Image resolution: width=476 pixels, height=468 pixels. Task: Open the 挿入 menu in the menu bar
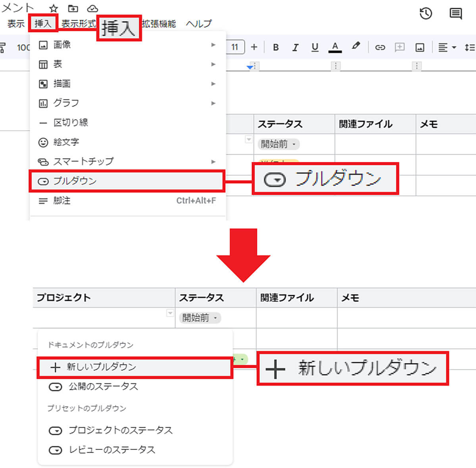[43, 23]
